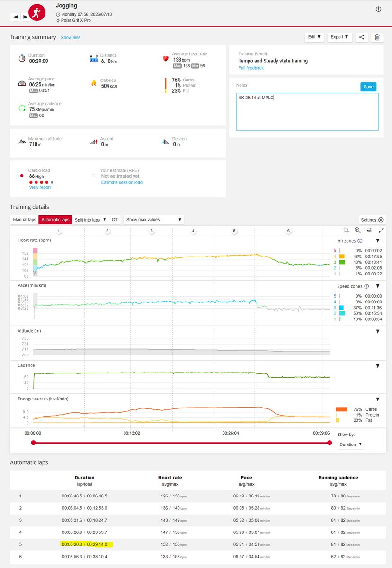Viewport: 392px width, 568px height.
Task: Click Show less link
Action: pyautogui.click(x=71, y=37)
